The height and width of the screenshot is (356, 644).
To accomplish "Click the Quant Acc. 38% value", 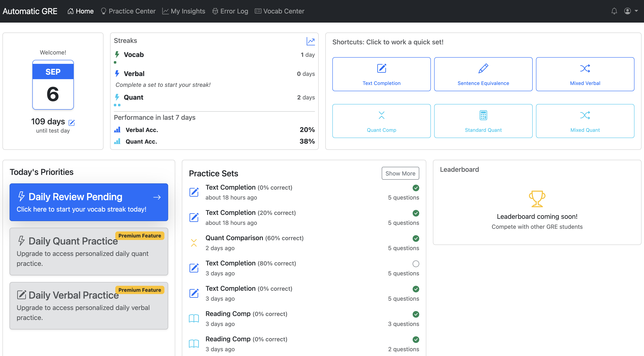I will pos(307,141).
